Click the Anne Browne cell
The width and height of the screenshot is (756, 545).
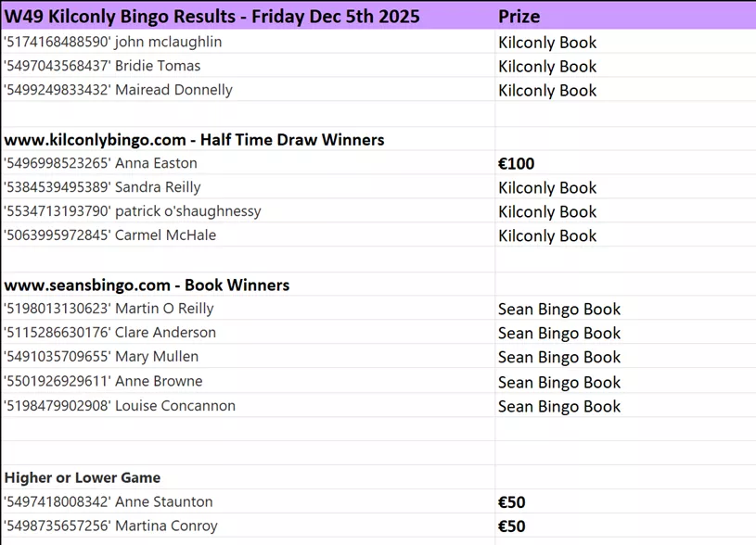(x=103, y=381)
